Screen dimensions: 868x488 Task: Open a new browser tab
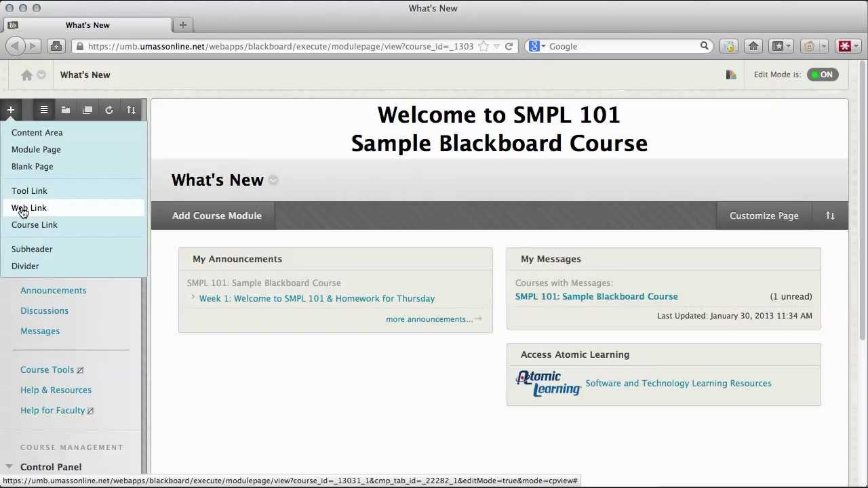click(x=182, y=25)
